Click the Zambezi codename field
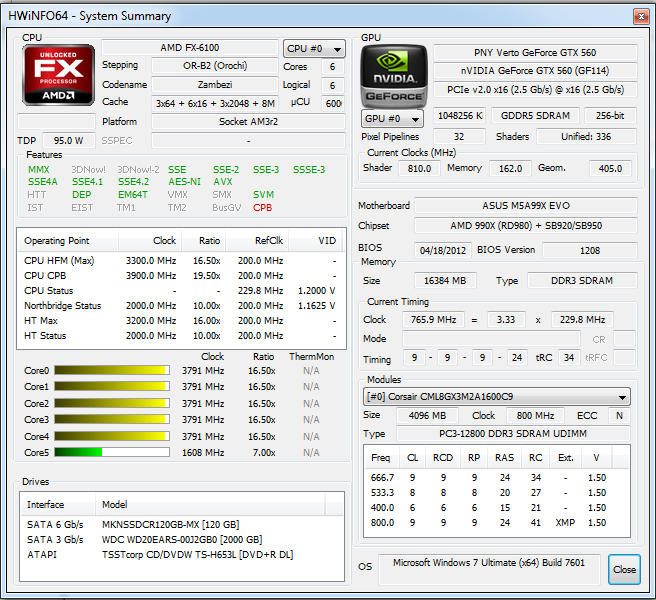 coord(215,85)
